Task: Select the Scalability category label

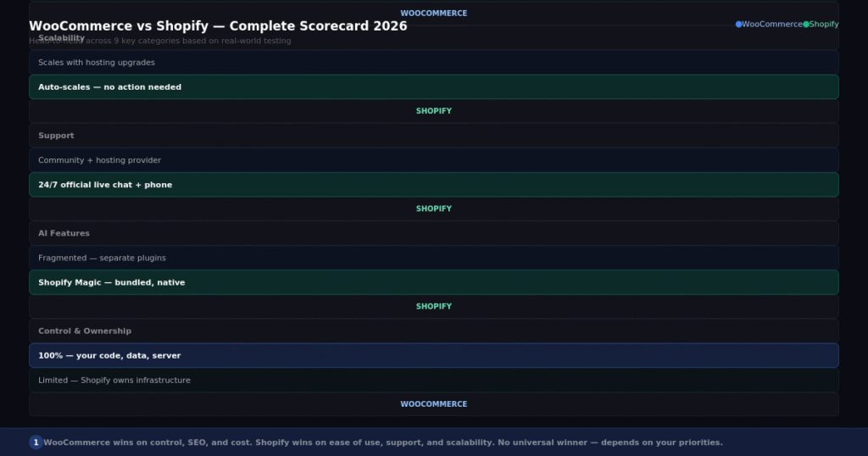Action: tap(61, 38)
